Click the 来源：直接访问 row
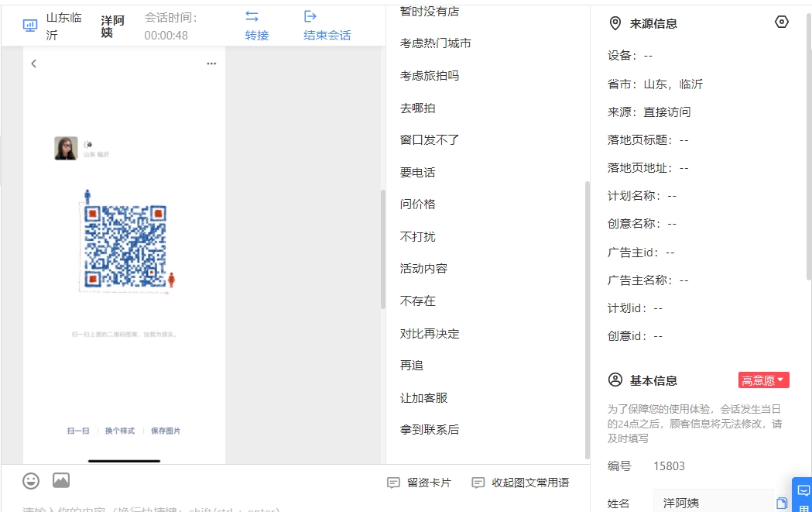The width and height of the screenshot is (812, 512). [649, 112]
